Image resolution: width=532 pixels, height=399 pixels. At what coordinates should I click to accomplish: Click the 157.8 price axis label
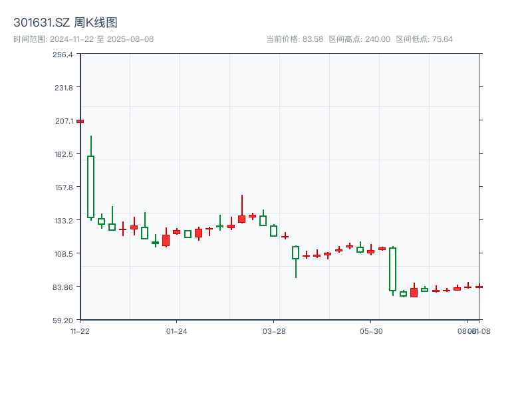coord(64,188)
